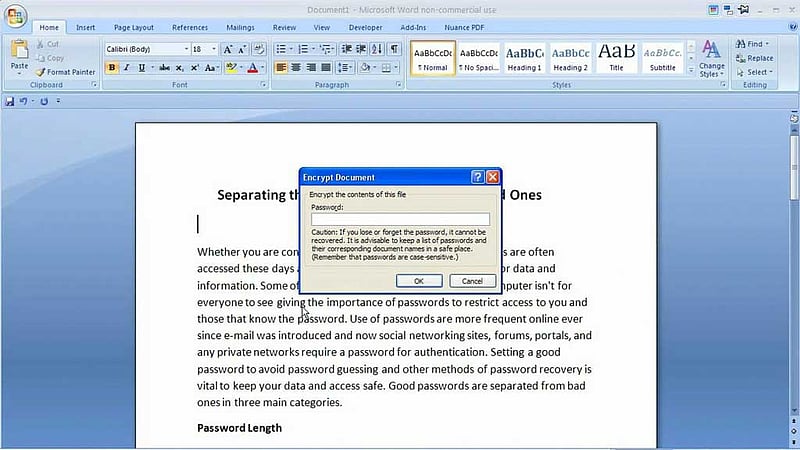The image size is (800, 450).
Task: Save the document from Quick Access toolbar
Action: 9,102
